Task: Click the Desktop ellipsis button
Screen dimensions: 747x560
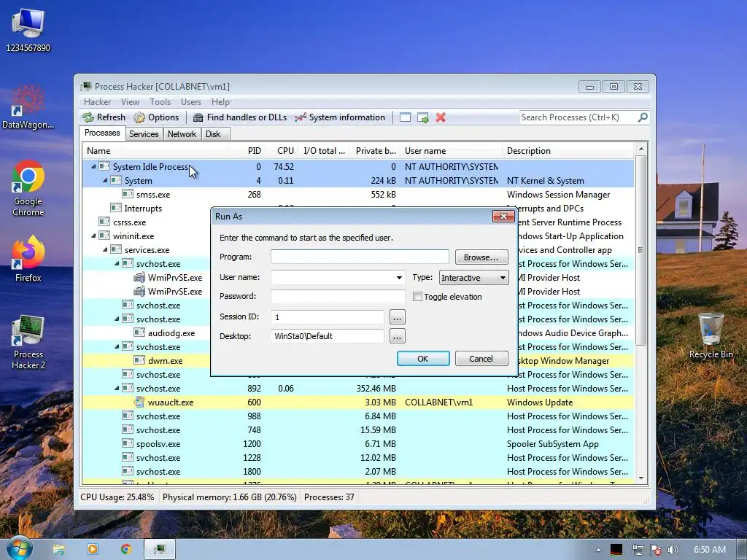Action: (397, 336)
